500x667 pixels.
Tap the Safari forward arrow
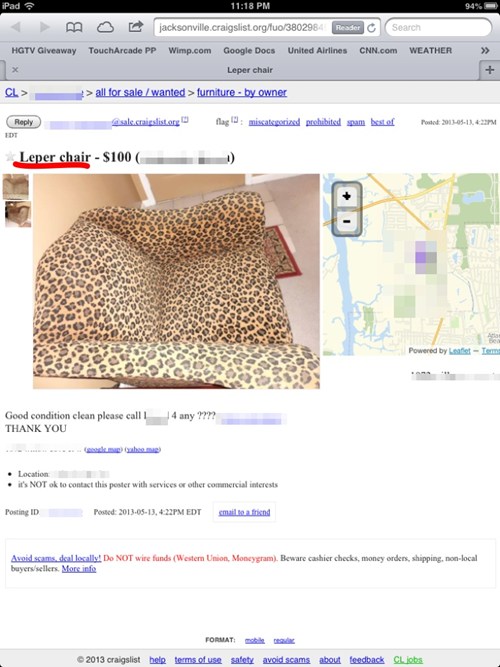[44, 27]
